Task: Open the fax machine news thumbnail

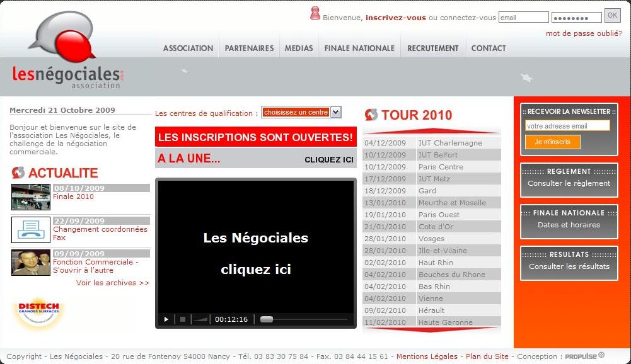Action: coord(31,230)
